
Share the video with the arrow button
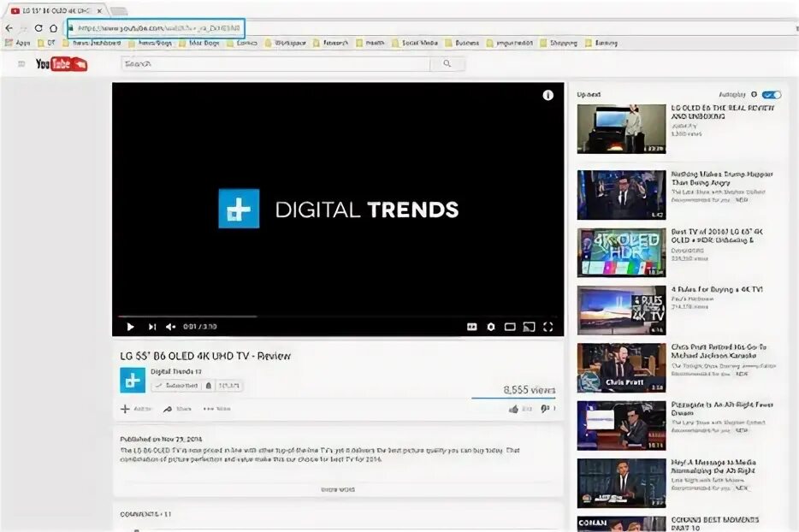tap(177, 409)
